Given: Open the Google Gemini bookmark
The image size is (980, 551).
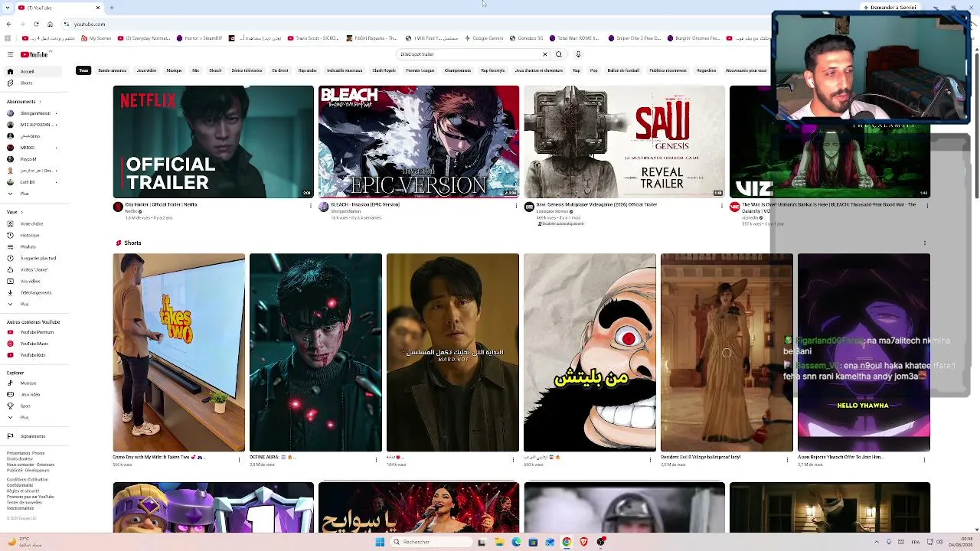Looking at the screenshot, I should point(483,38).
